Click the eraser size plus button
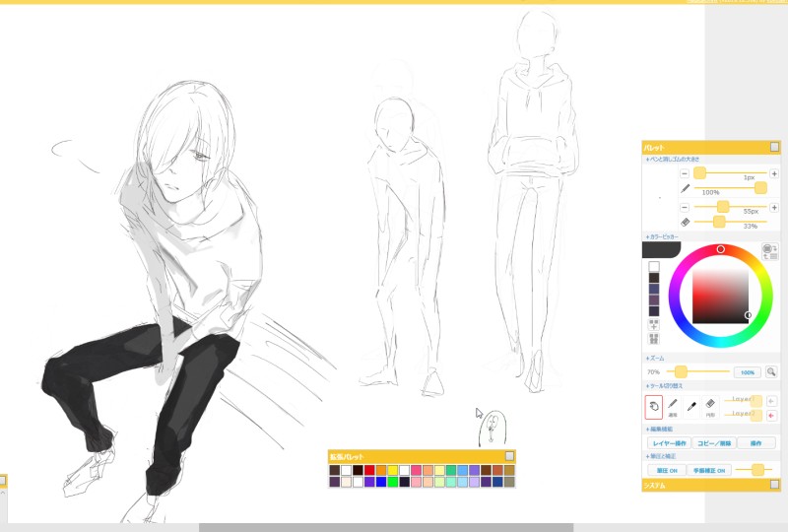788x532 pixels. pos(774,207)
